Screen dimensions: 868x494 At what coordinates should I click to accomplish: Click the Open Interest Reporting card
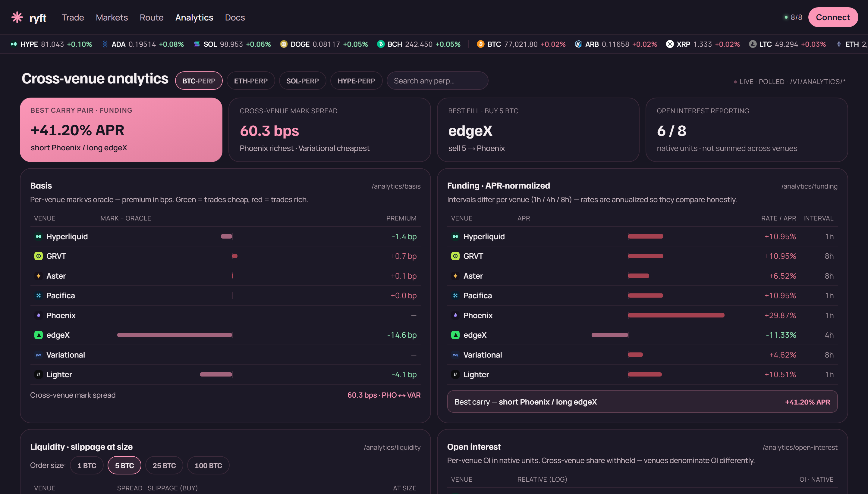coord(747,130)
